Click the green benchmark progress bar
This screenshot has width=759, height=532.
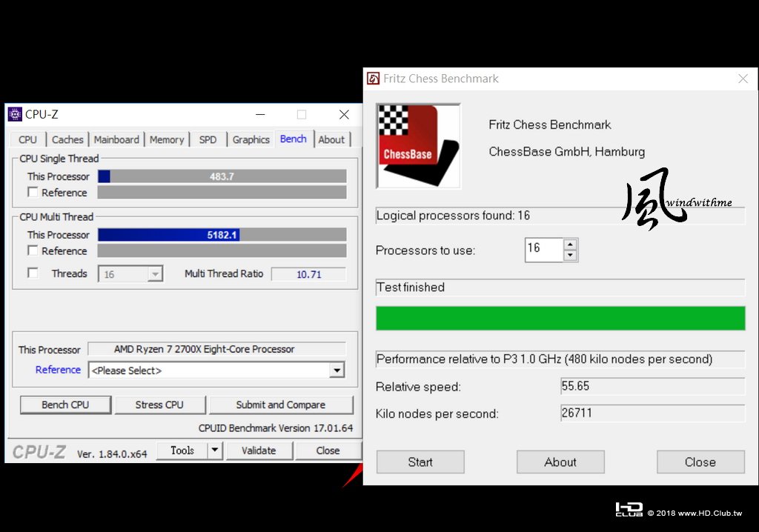(x=560, y=318)
